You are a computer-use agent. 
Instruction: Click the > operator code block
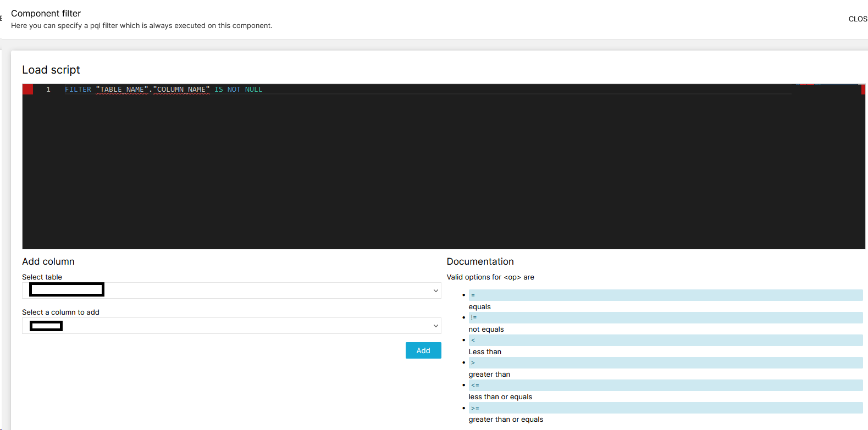[x=666, y=362]
